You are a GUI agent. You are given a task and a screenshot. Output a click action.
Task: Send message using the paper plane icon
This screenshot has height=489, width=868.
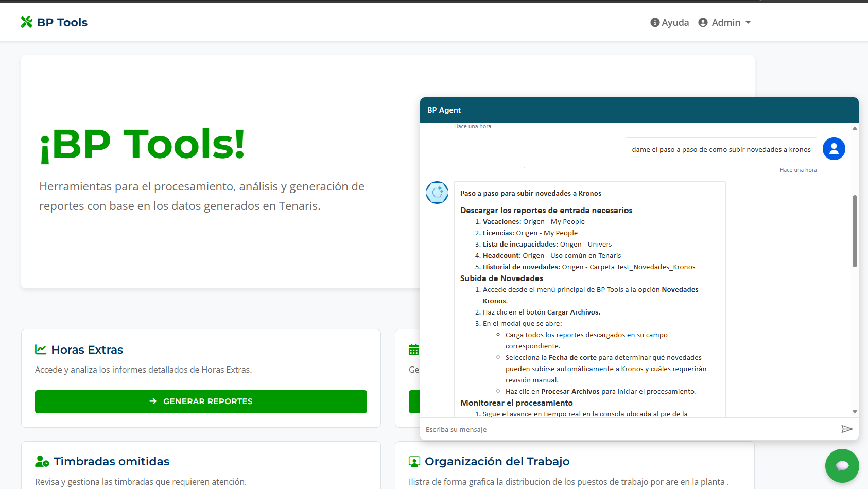click(x=847, y=429)
